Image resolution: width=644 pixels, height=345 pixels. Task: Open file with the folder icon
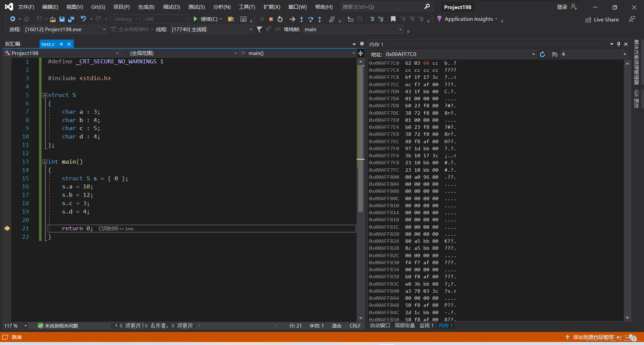[x=53, y=19]
